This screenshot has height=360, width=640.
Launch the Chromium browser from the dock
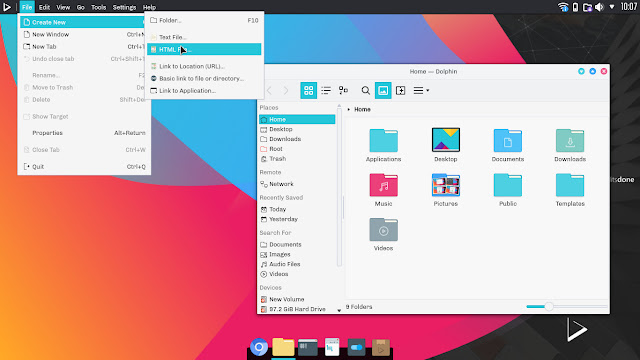[259, 347]
